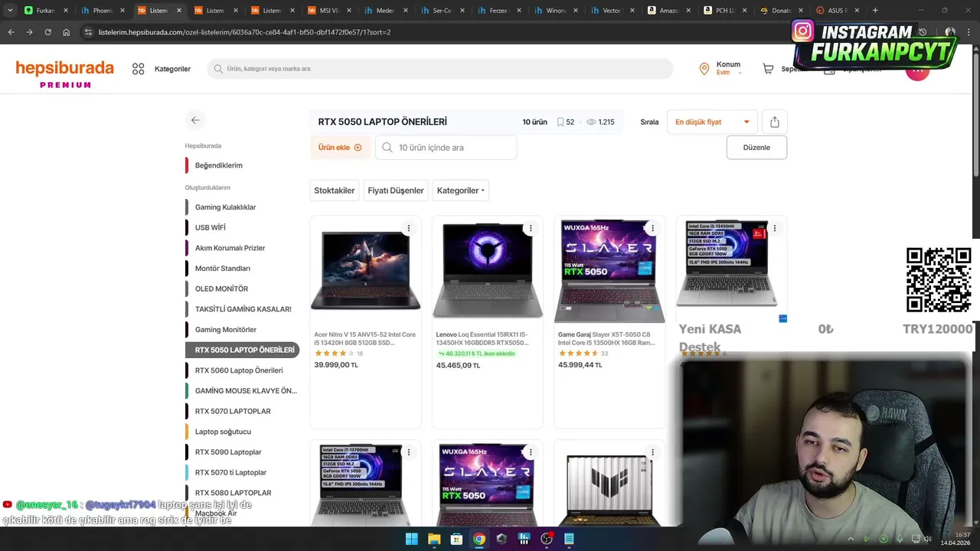Filter by Fiyatı Düşenler
Screen dimensions: 980x551
(x=396, y=191)
